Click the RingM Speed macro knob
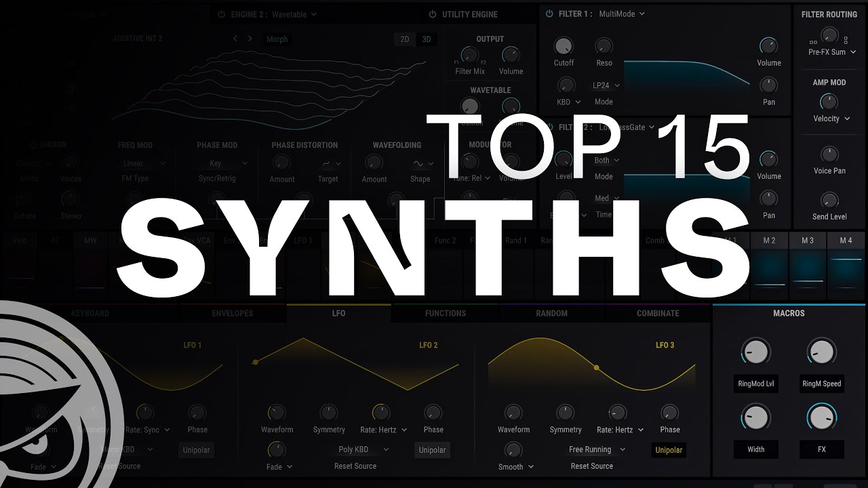This screenshot has width=868, height=488. tap(821, 352)
